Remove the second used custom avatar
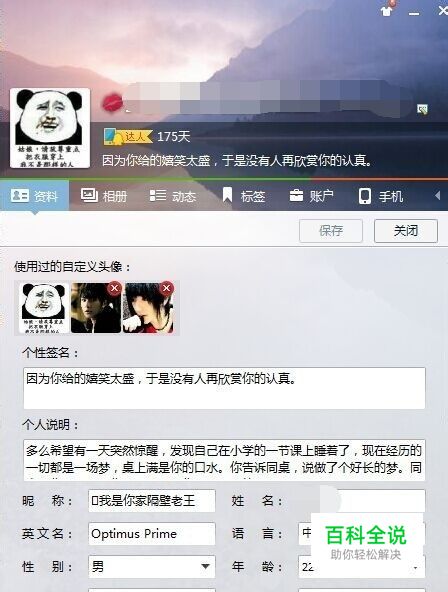 114,288
